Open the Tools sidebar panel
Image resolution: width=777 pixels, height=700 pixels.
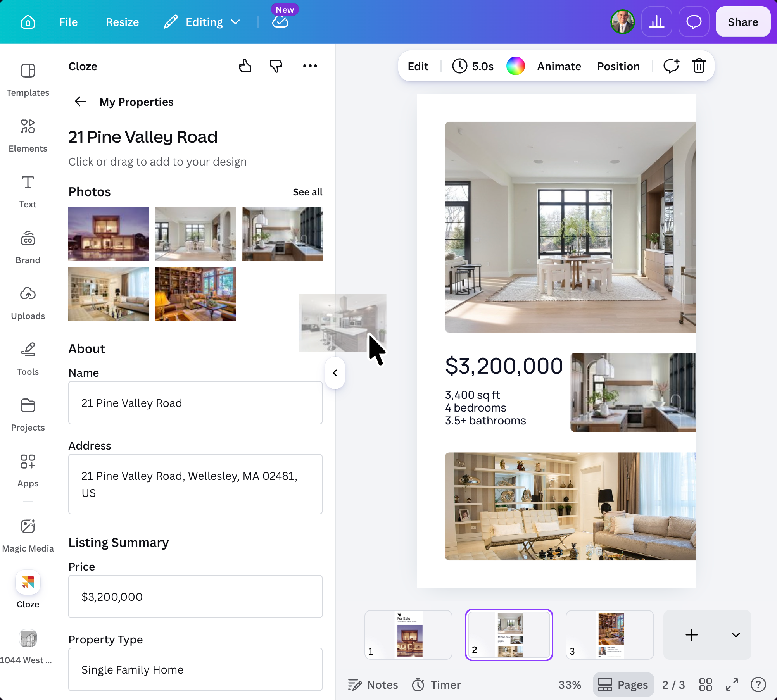(28, 359)
